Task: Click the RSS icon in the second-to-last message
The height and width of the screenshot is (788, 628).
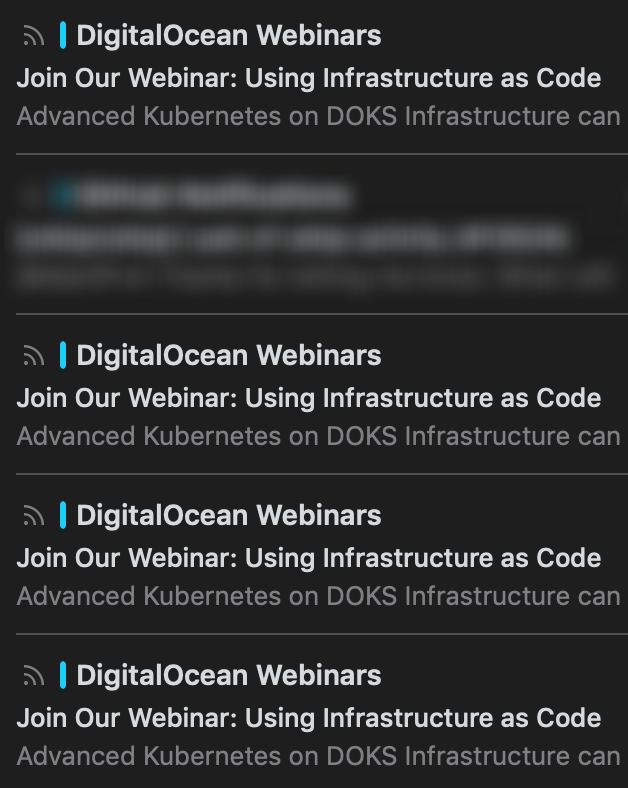Action: pos(34,516)
